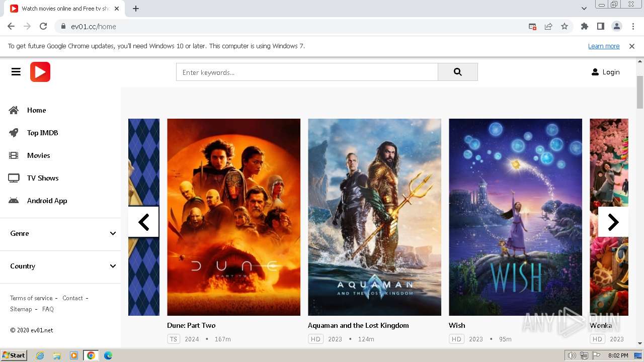The height and width of the screenshot is (362, 644).
Task: Click the Top IMDB rocket icon
Action: point(14,133)
